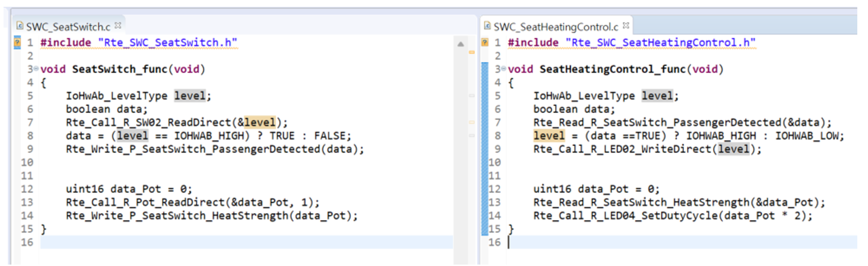Click the scroll up arrow in left editor
Viewport: 868px width, 266px height.
tap(461, 44)
